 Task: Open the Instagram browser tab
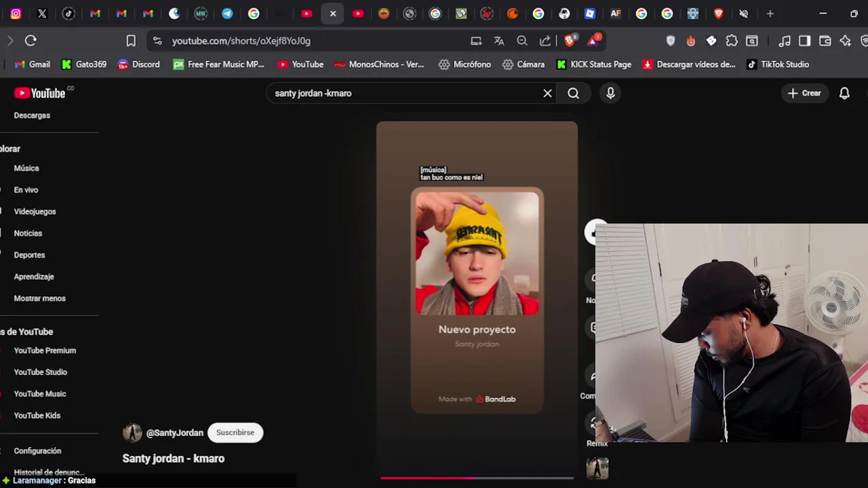coord(16,14)
